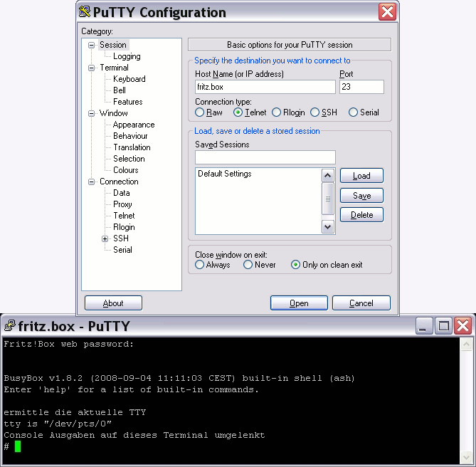
Task: Open the Appearance settings category
Action: tap(134, 125)
